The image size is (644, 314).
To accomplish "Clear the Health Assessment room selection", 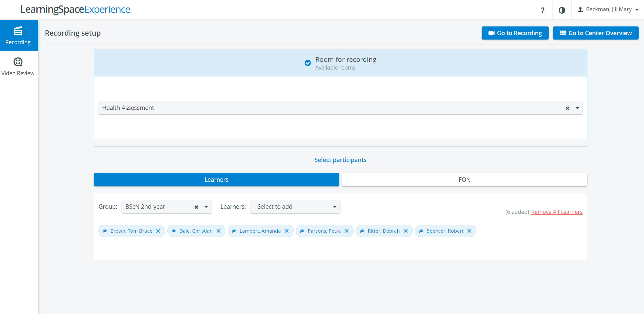I will point(567,108).
